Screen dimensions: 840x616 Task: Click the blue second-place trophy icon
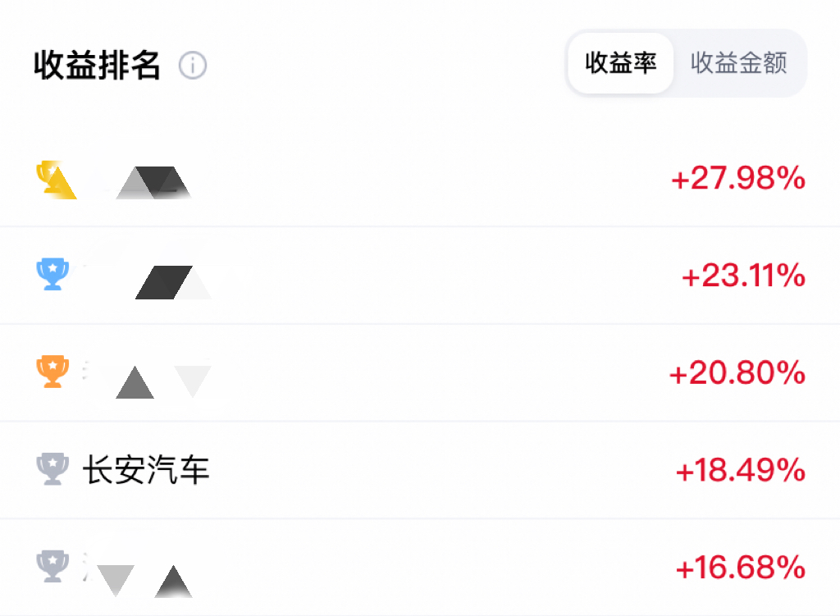(x=53, y=275)
